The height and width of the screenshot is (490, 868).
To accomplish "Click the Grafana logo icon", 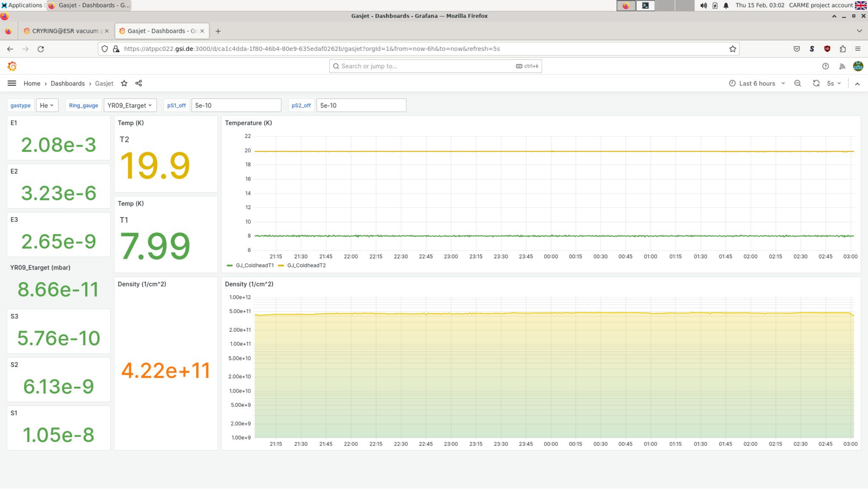I will 12,66.
